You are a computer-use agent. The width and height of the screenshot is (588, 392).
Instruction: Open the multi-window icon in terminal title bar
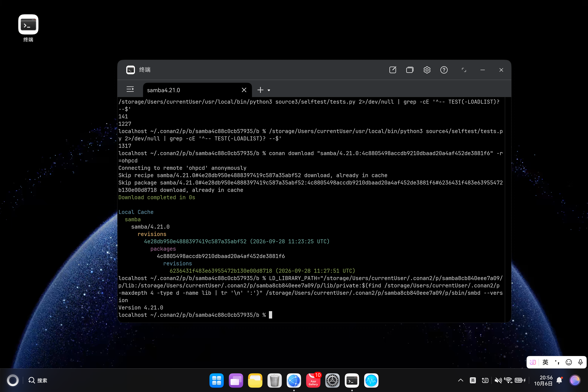click(410, 70)
